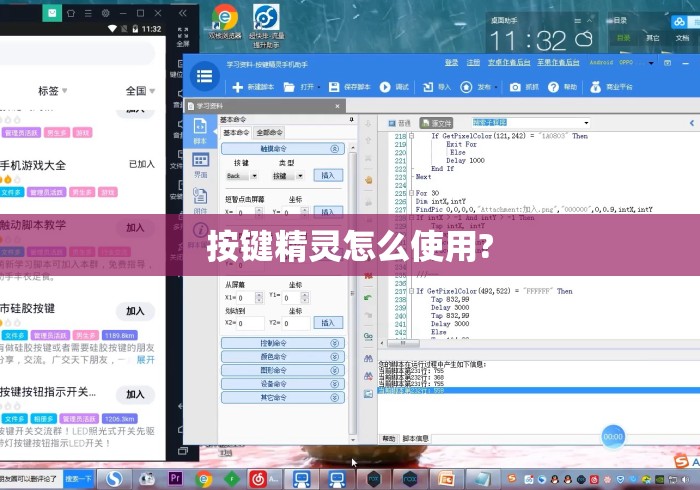Open the function selector dropdown above code
Screen dimensions: 700x490
tap(586, 123)
